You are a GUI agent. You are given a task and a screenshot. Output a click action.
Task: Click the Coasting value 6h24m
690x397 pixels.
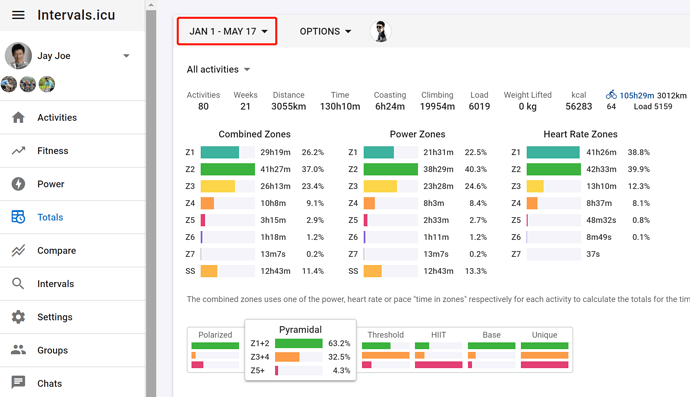click(390, 107)
